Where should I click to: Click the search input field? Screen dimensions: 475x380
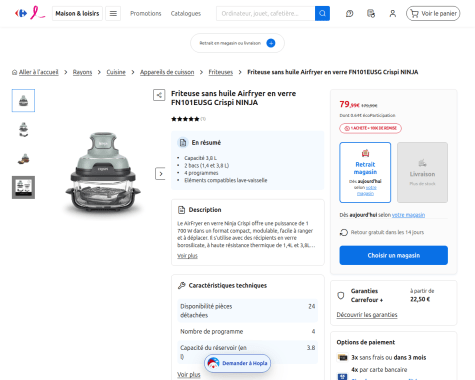click(x=265, y=13)
